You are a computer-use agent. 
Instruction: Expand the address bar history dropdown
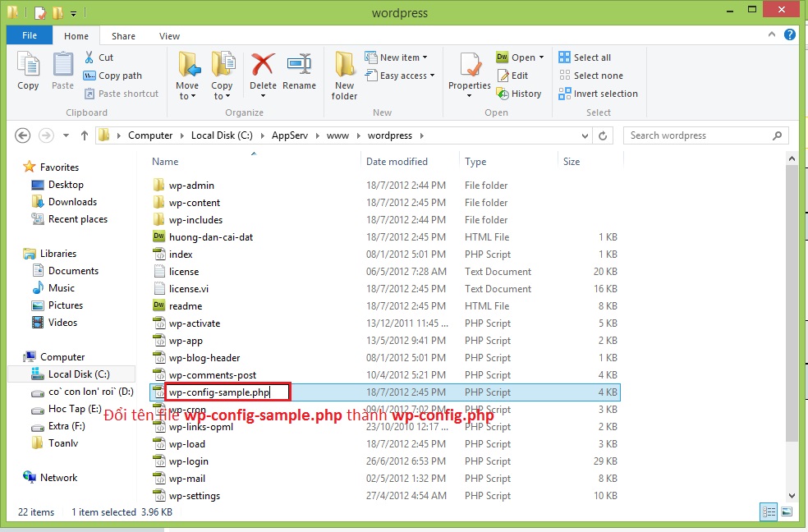pos(585,136)
